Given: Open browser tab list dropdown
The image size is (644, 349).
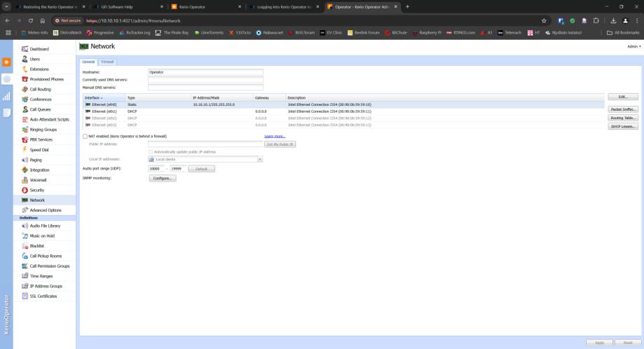Looking at the screenshot, I should 6,6.
